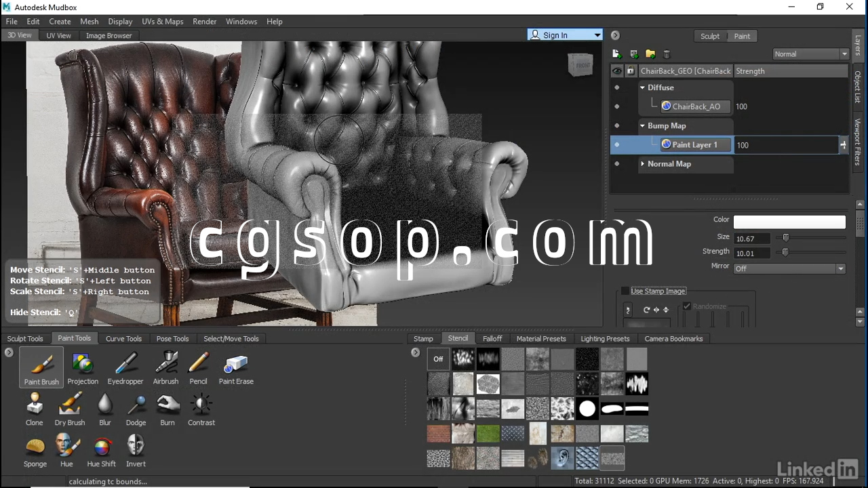The width and height of the screenshot is (868, 488).
Task: Select the Paint Brush tool
Action: (x=41, y=367)
